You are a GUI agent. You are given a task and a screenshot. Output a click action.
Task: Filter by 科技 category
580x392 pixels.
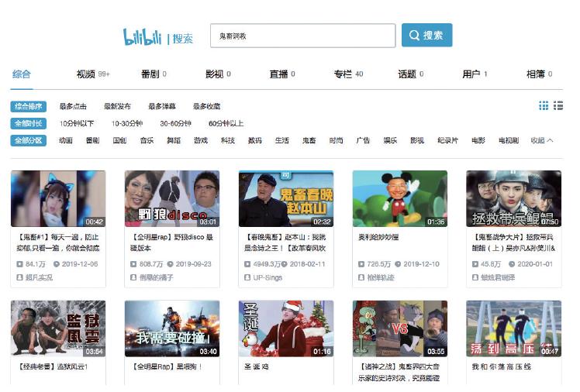228,140
